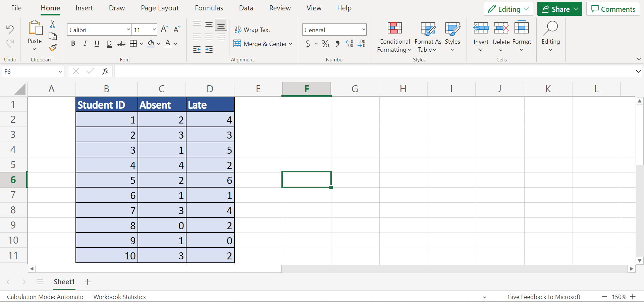Click the Cut scissors icon
Screen dimensions: 644x302
point(53,24)
